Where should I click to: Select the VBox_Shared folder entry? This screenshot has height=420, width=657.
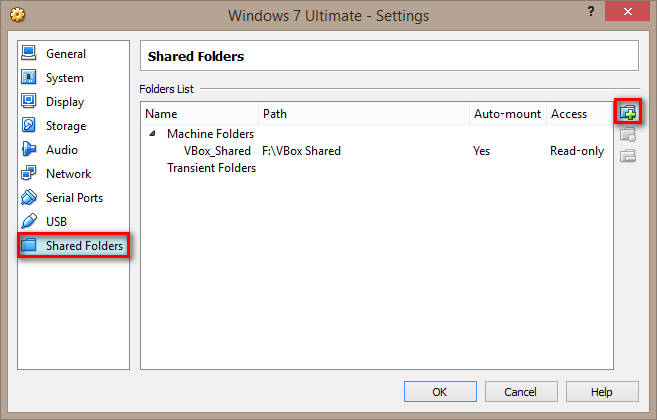pos(377,151)
